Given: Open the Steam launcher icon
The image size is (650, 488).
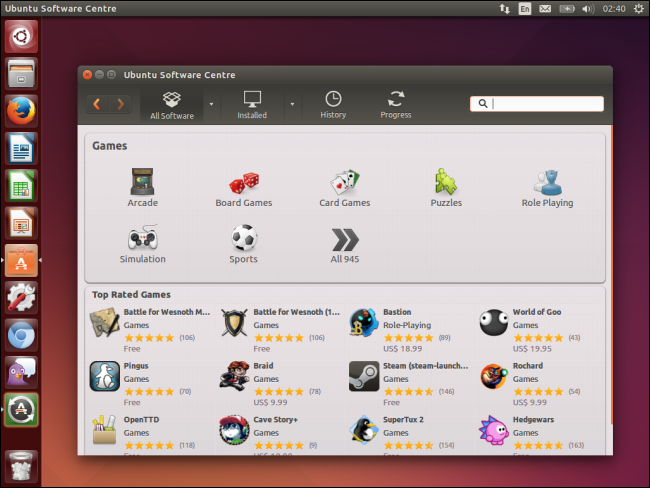Looking at the screenshot, I should tap(364, 376).
